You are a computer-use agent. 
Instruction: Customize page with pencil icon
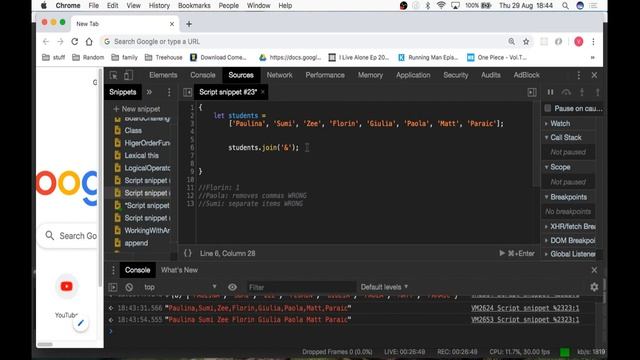81,324
